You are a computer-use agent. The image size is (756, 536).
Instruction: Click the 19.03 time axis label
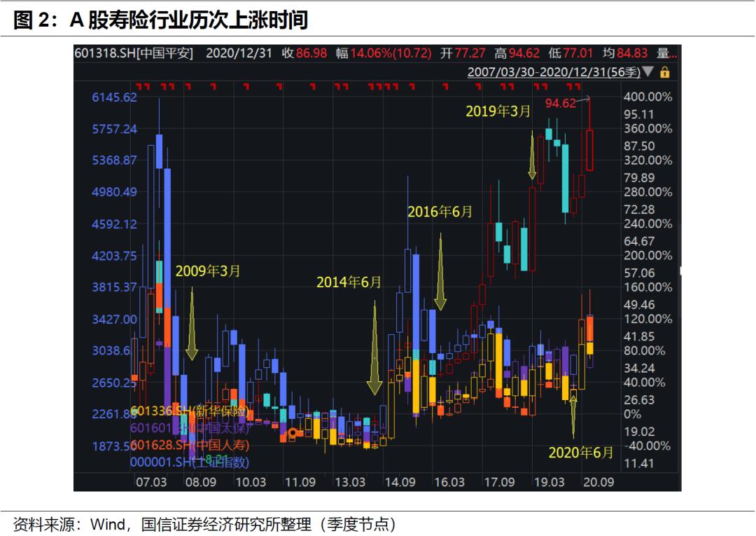(549, 482)
